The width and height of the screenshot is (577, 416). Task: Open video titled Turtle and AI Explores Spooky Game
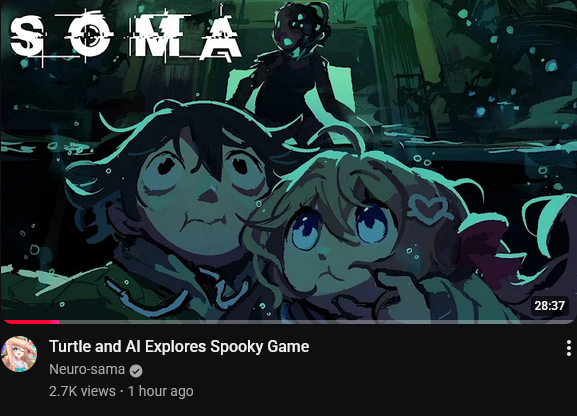click(x=179, y=346)
